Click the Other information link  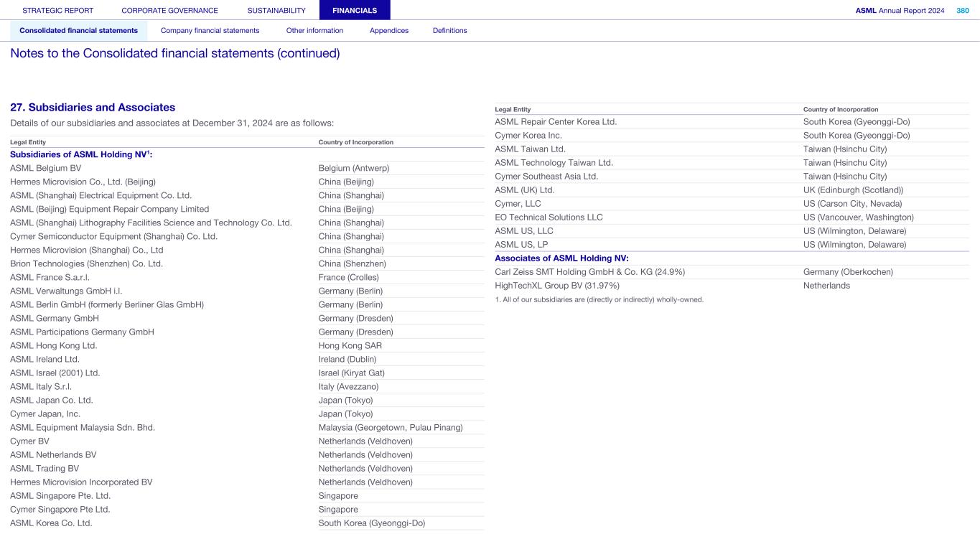314,31
